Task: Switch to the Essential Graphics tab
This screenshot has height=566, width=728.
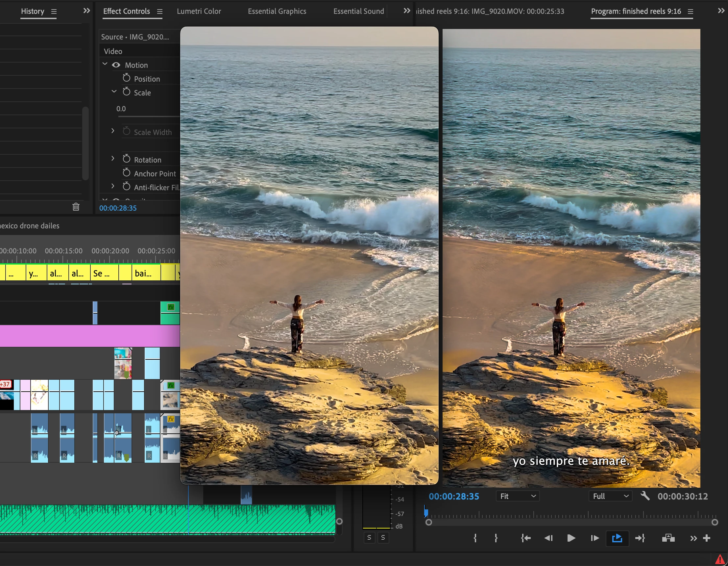Action: [x=277, y=11]
